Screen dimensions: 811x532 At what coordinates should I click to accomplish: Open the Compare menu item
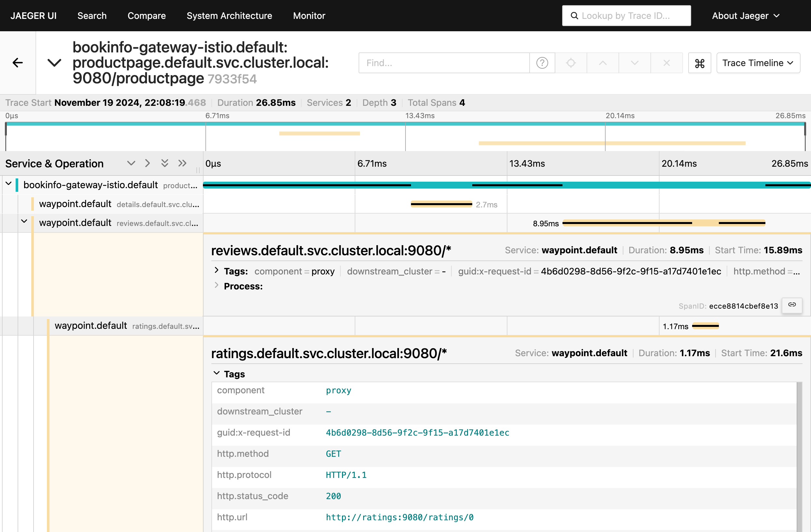[x=147, y=16]
